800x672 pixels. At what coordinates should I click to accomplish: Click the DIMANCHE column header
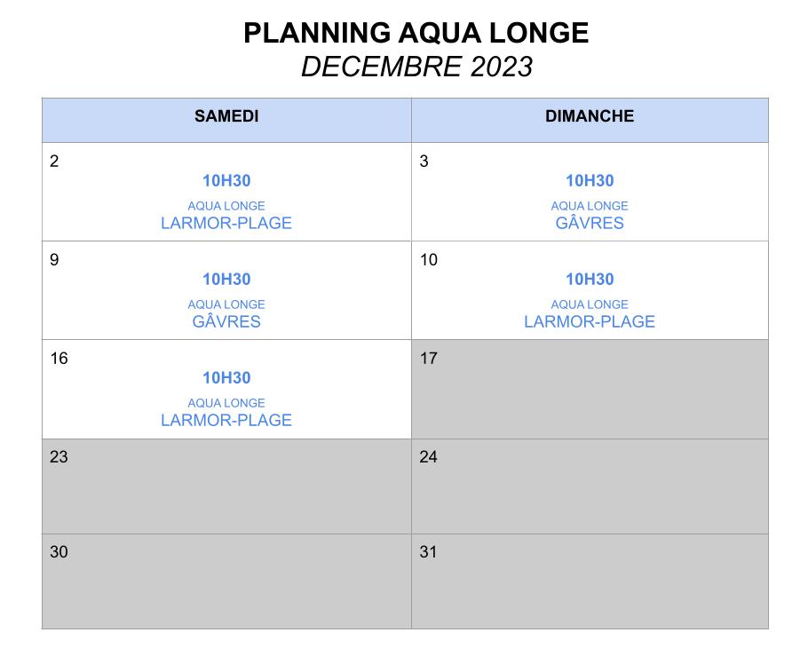pos(590,116)
